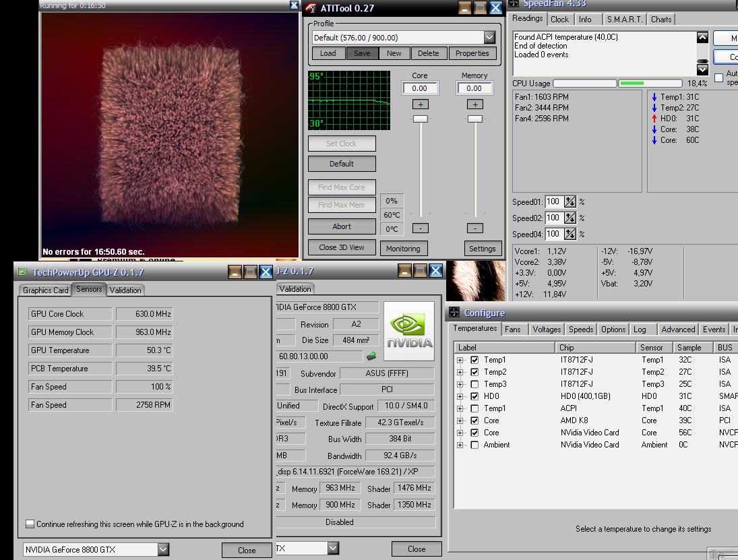This screenshot has height=560, width=738.
Task: Click the Memory clock slider handle
Action: tap(475, 119)
